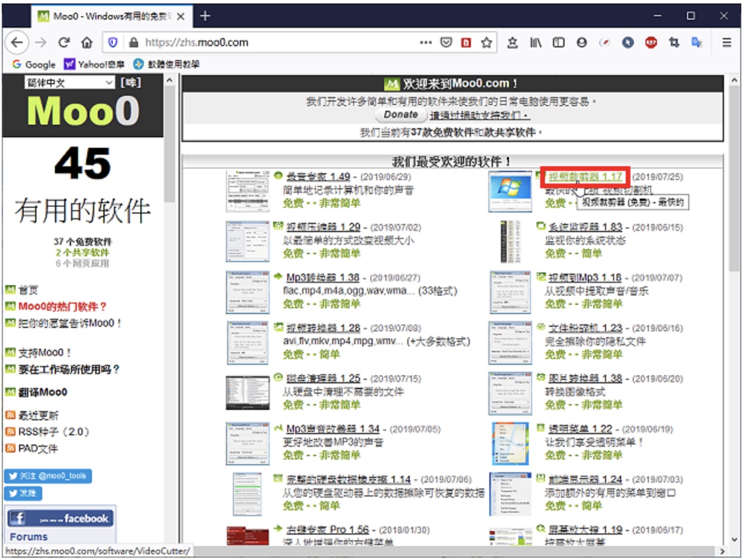This screenshot has width=750, height=560.
Task: Go forward with the browser forward arrow
Action: coord(40,42)
